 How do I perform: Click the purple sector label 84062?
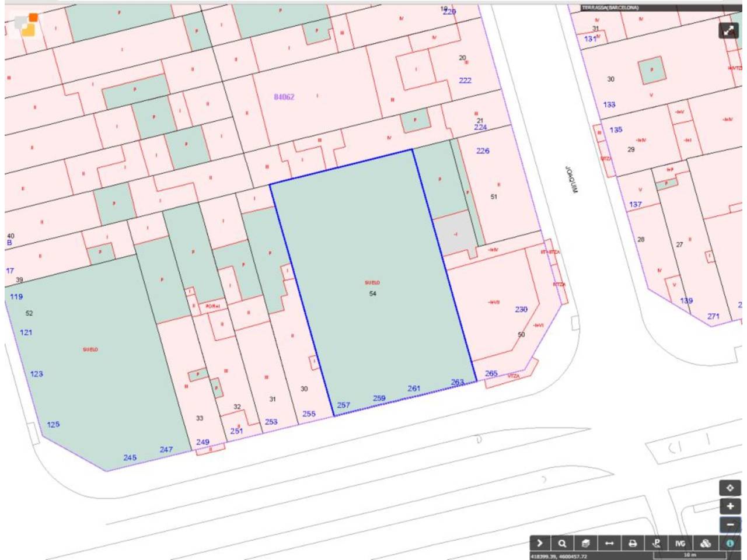click(x=284, y=97)
